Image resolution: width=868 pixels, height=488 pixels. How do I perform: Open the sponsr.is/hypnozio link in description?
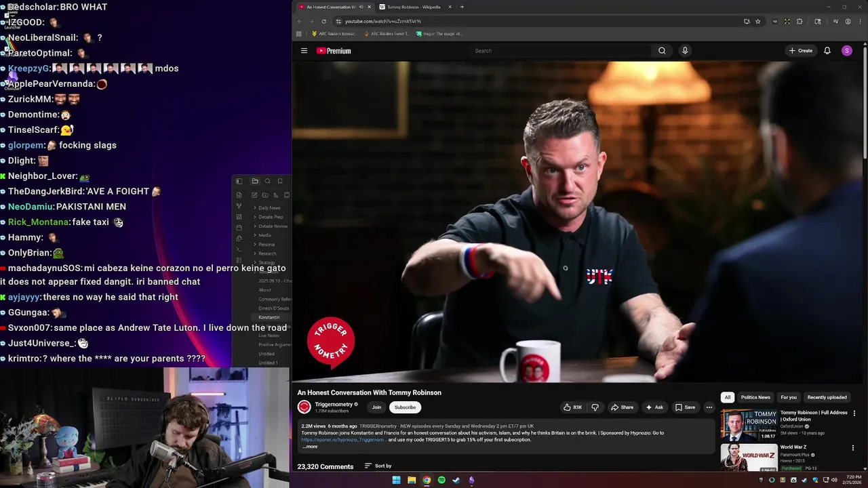click(x=342, y=440)
